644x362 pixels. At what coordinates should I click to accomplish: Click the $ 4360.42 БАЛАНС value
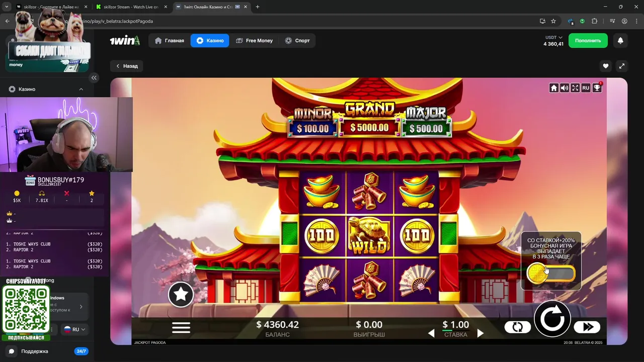[277, 325]
